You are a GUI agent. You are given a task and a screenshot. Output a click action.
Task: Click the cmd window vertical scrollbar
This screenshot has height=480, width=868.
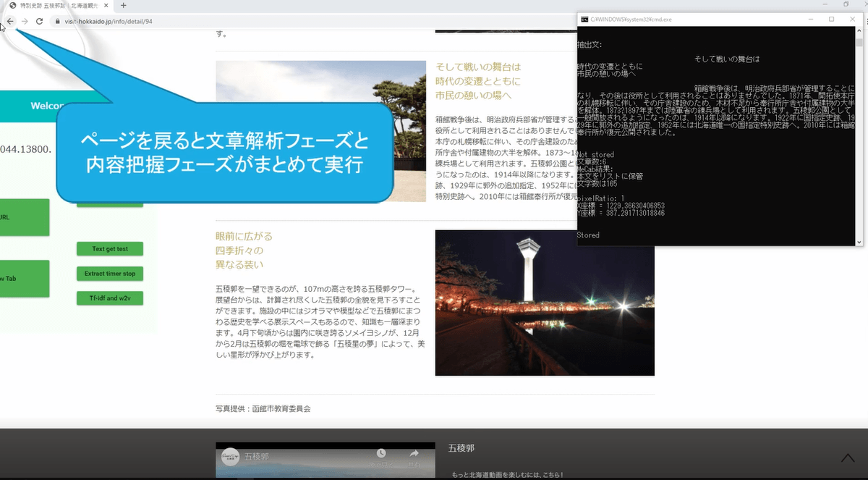(x=859, y=138)
